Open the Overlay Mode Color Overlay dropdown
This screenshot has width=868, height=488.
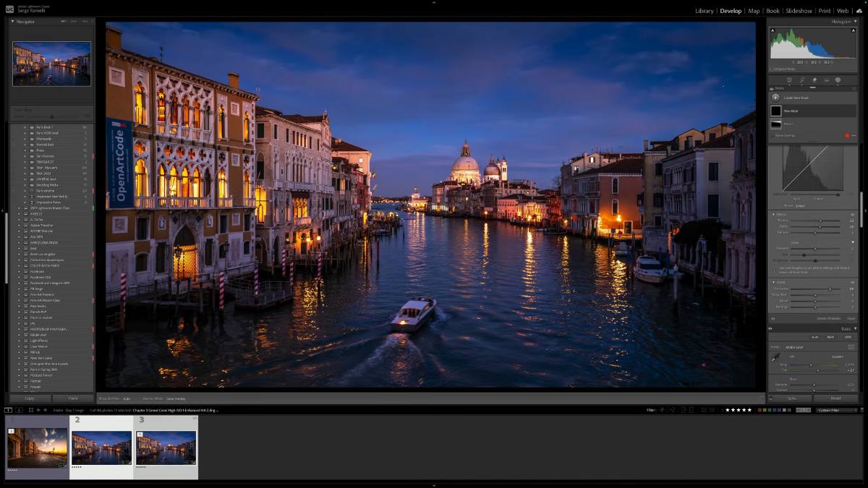pos(176,398)
